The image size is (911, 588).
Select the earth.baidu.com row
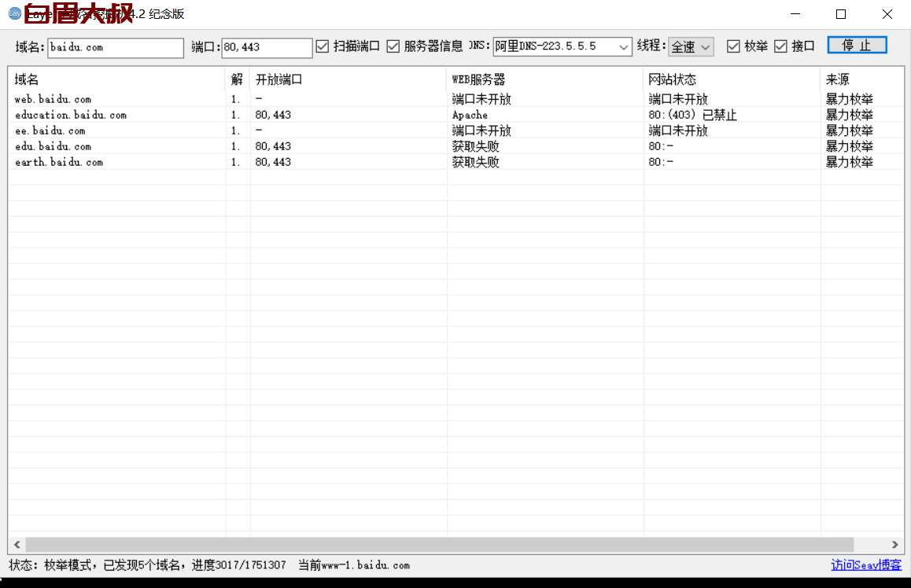(456, 162)
